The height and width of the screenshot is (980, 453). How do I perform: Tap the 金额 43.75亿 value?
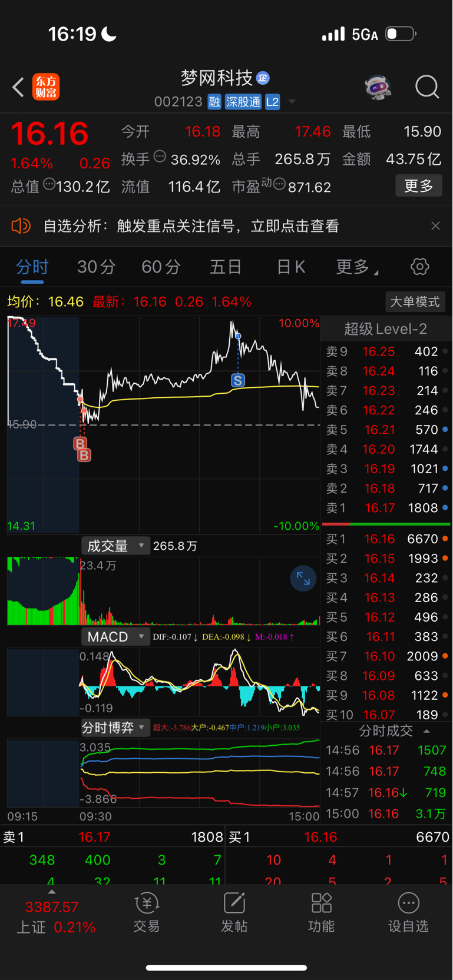tap(414, 160)
